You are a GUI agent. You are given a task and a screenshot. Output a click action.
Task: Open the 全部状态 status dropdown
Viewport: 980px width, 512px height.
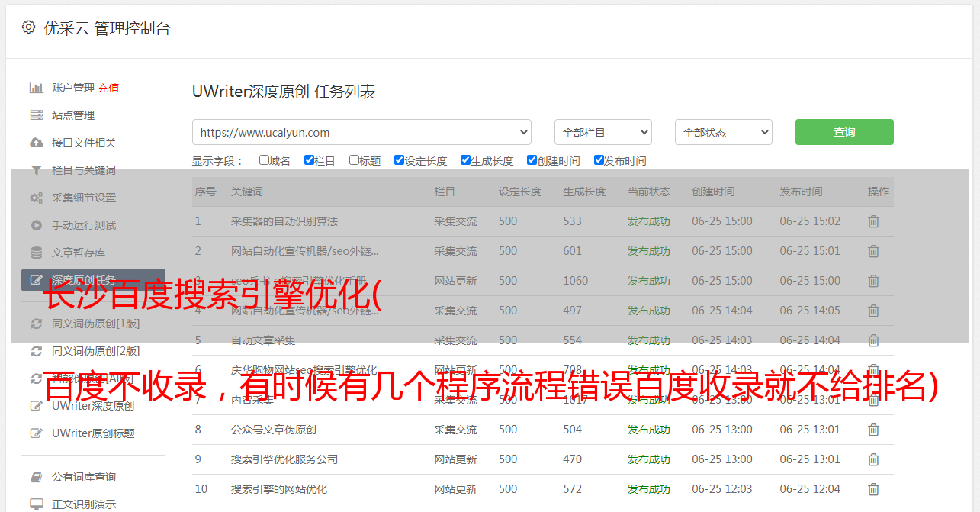(x=723, y=132)
